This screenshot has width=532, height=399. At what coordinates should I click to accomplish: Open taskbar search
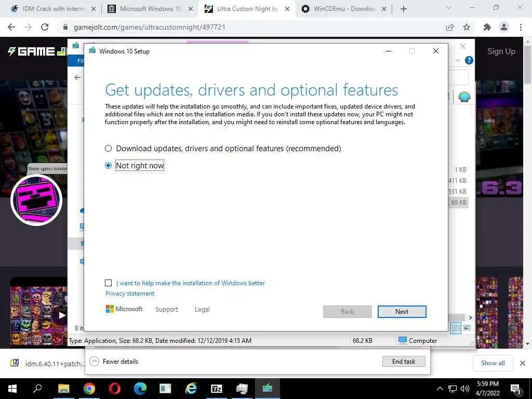click(37, 389)
